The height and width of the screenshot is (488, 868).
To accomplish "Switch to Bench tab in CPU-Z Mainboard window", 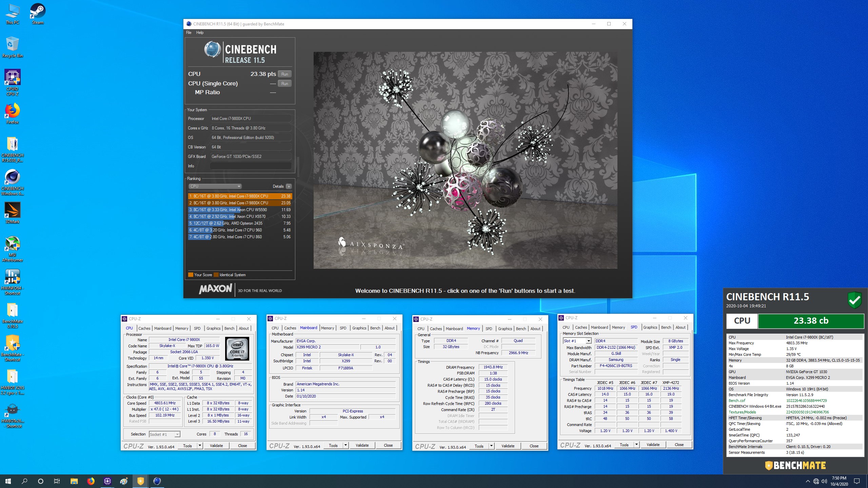I will (x=375, y=328).
